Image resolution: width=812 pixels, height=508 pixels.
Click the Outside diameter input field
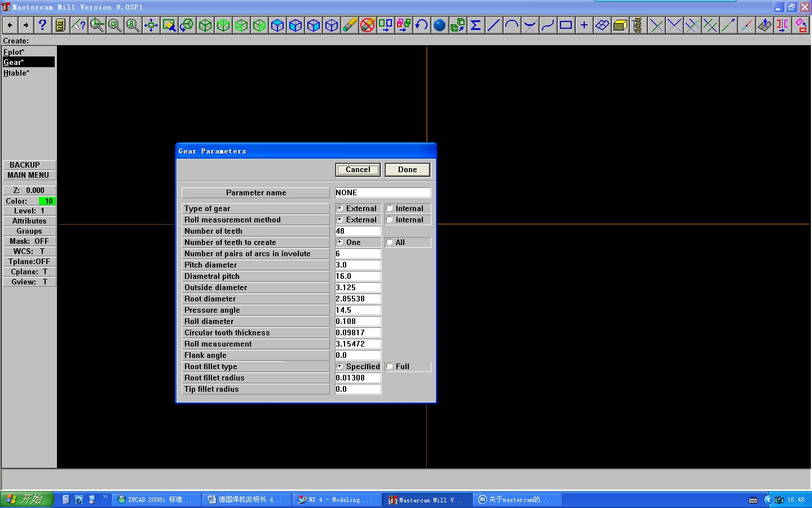pyautogui.click(x=358, y=287)
